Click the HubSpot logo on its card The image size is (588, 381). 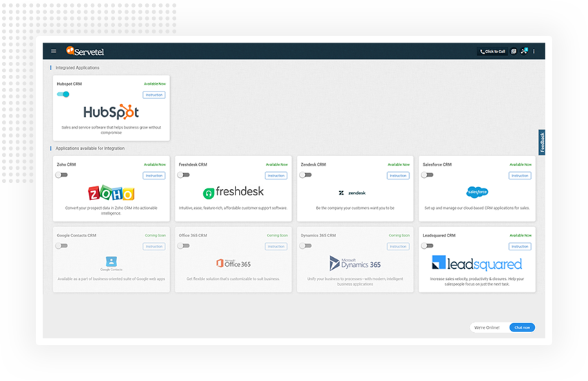(x=111, y=111)
